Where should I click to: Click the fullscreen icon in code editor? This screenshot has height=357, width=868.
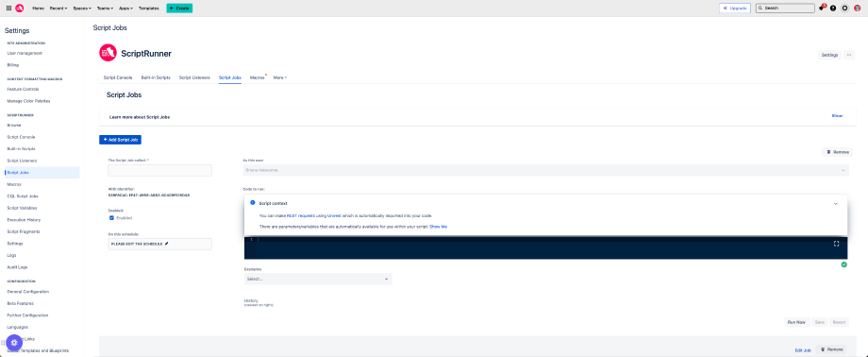pyautogui.click(x=837, y=244)
